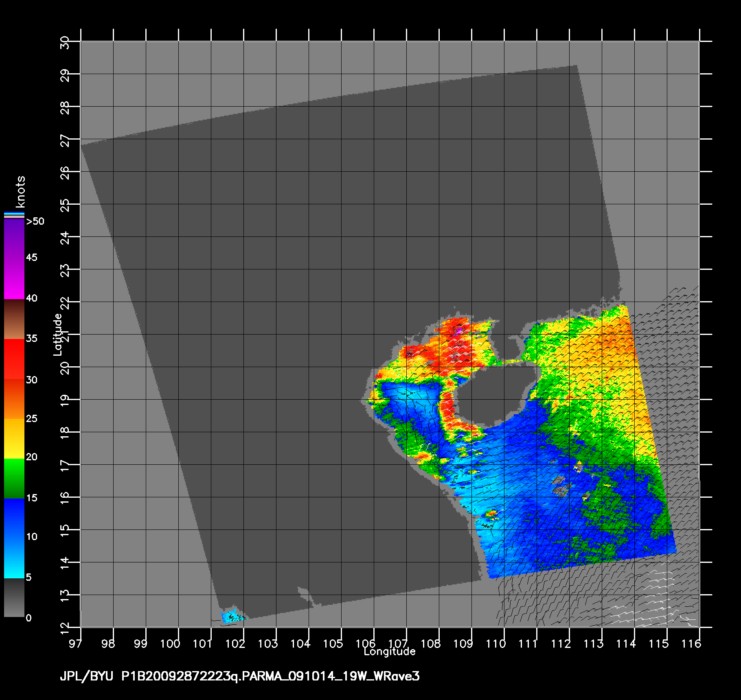Click the longitude tick label '97'

point(75,643)
